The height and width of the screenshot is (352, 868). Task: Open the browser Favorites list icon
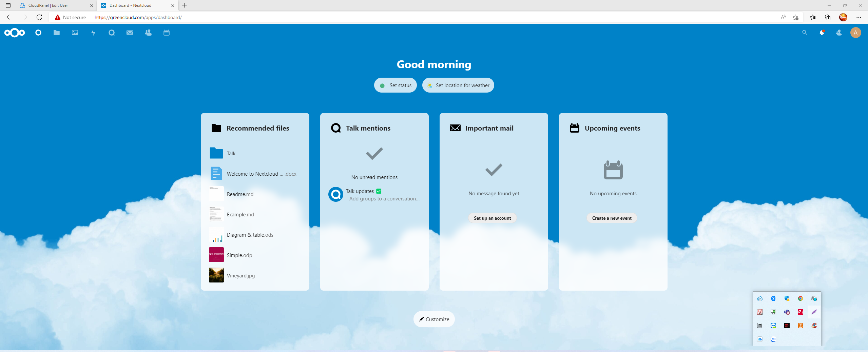pyautogui.click(x=813, y=17)
